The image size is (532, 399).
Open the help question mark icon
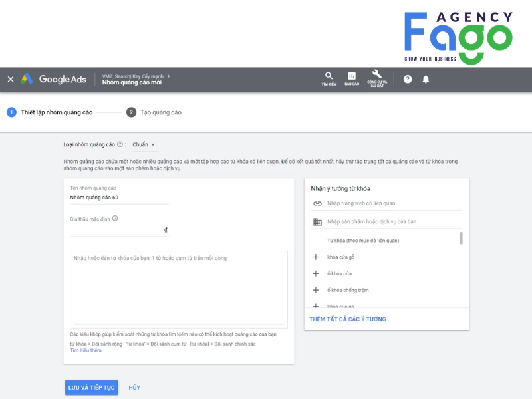(408, 79)
